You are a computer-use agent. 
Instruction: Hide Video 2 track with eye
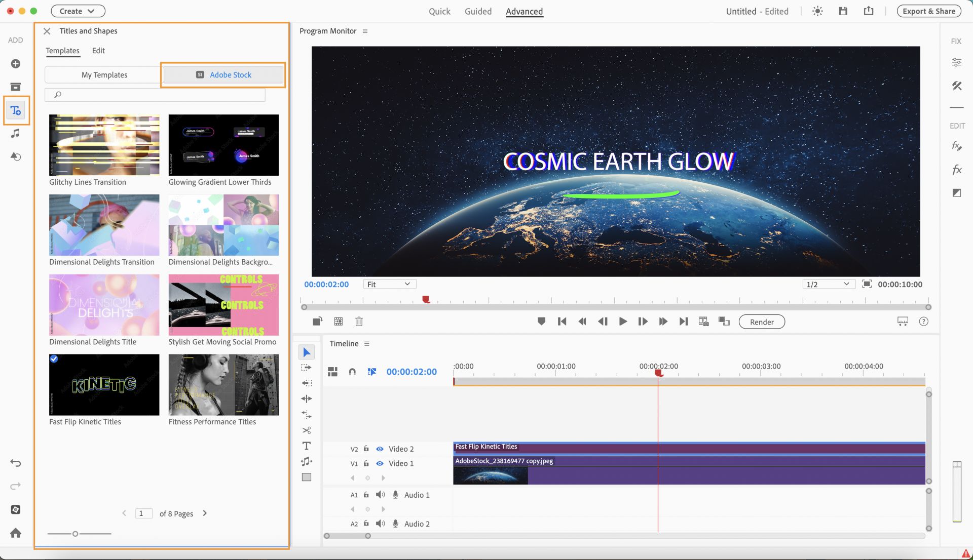click(x=380, y=449)
